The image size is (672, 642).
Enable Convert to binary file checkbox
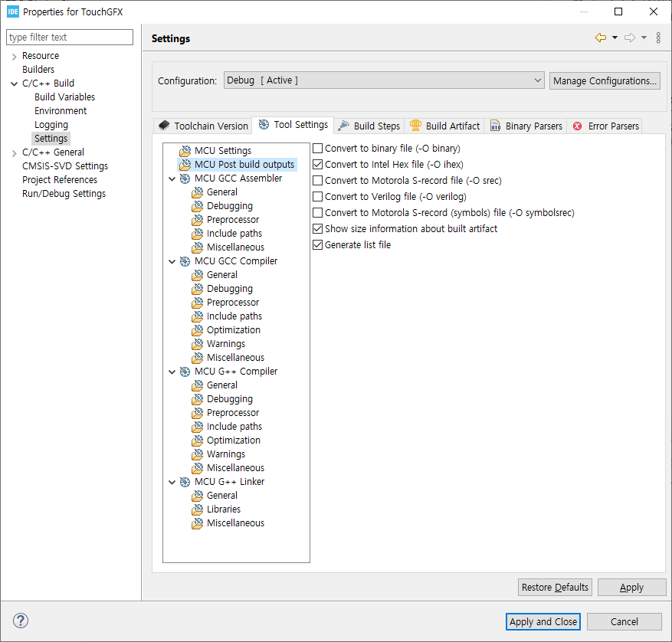point(317,149)
